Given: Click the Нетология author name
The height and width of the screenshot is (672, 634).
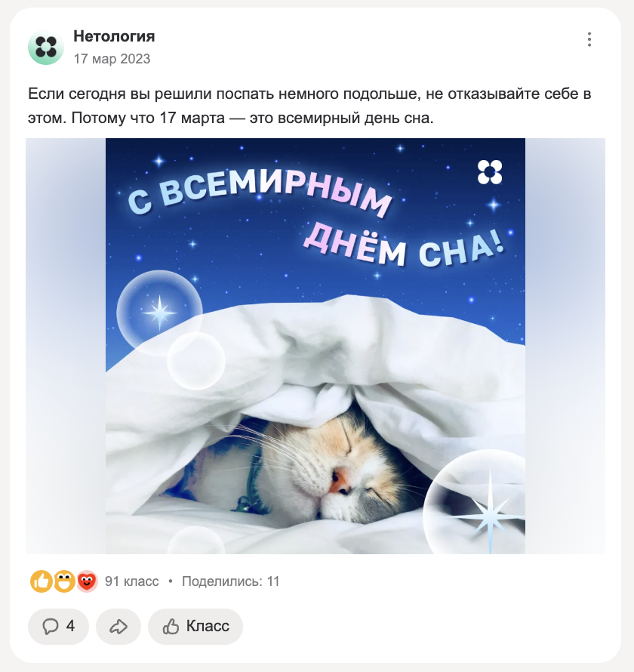Looking at the screenshot, I should 114,36.
